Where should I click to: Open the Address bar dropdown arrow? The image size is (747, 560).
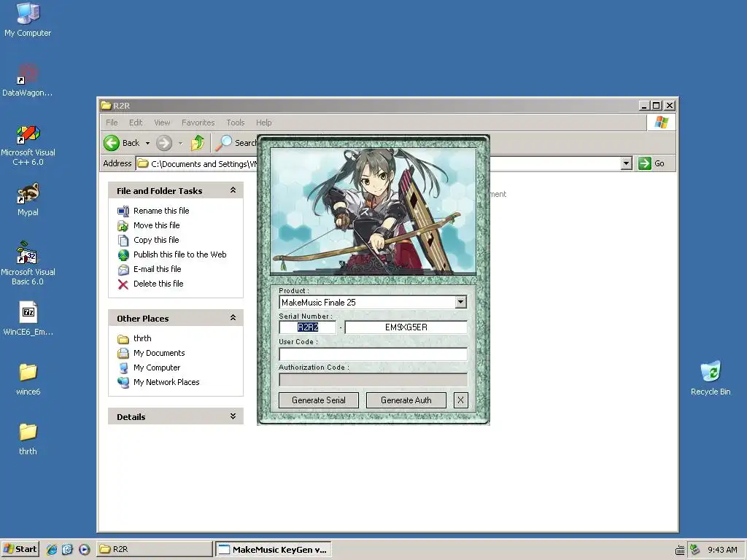pos(627,163)
